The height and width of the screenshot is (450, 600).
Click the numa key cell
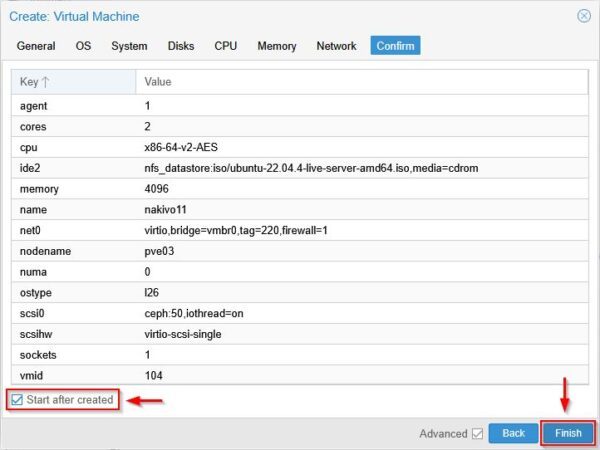(x=33, y=272)
